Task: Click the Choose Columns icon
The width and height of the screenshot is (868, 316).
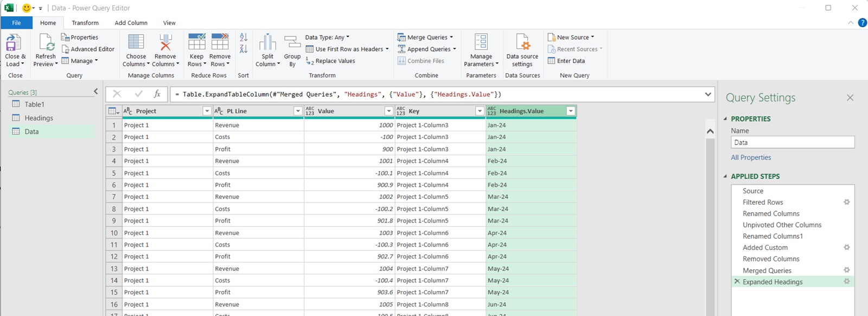Action: (136, 42)
